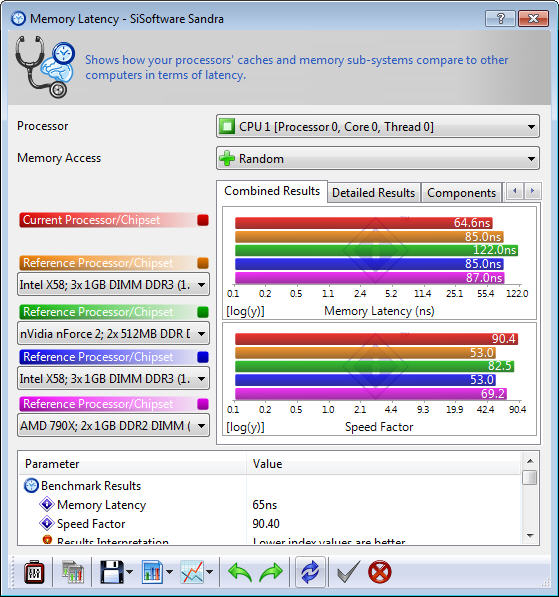Click the green Reference Processor/Chipset label
The width and height of the screenshot is (559, 597).
pyautogui.click(x=98, y=312)
